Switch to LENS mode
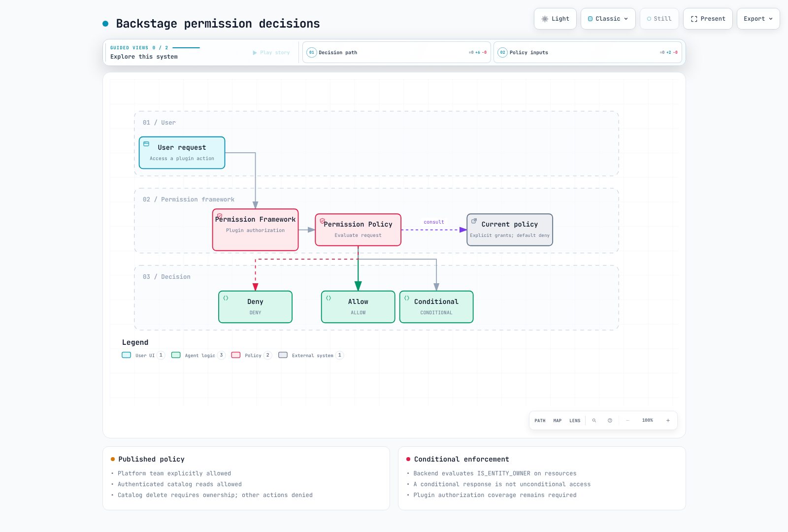The height and width of the screenshot is (532, 788). pos(575,421)
